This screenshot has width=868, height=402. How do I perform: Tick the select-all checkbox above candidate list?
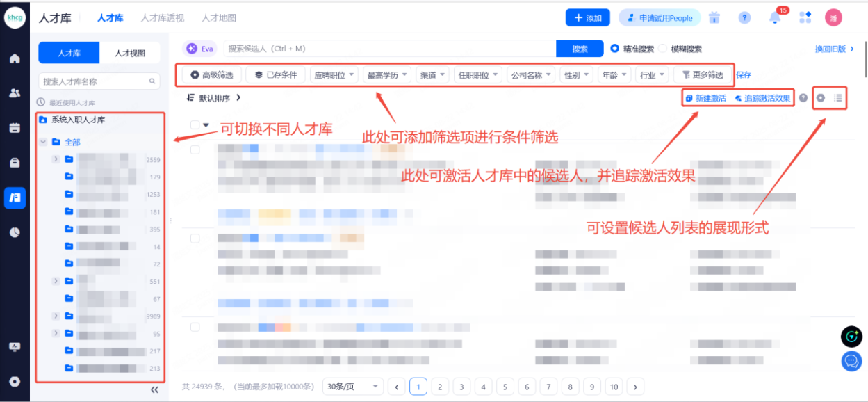coord(195,125)
